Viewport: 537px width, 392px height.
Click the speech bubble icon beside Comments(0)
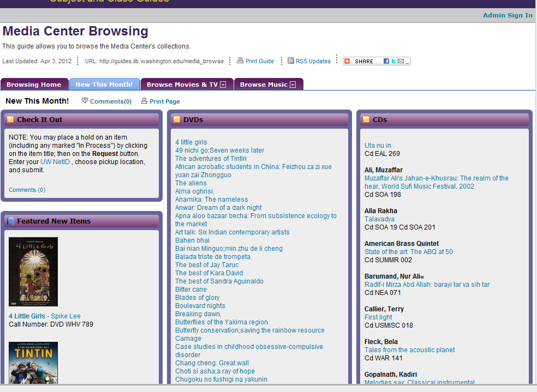click(85, 101)
